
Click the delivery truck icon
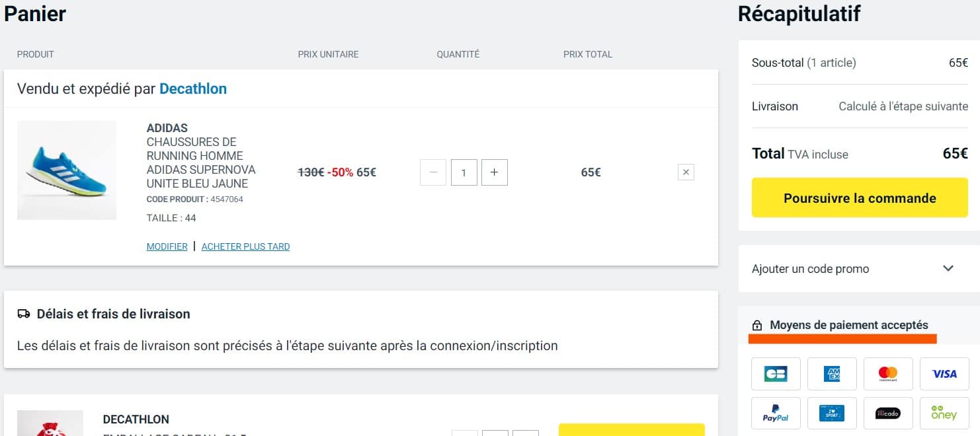(x=24, y=314)
